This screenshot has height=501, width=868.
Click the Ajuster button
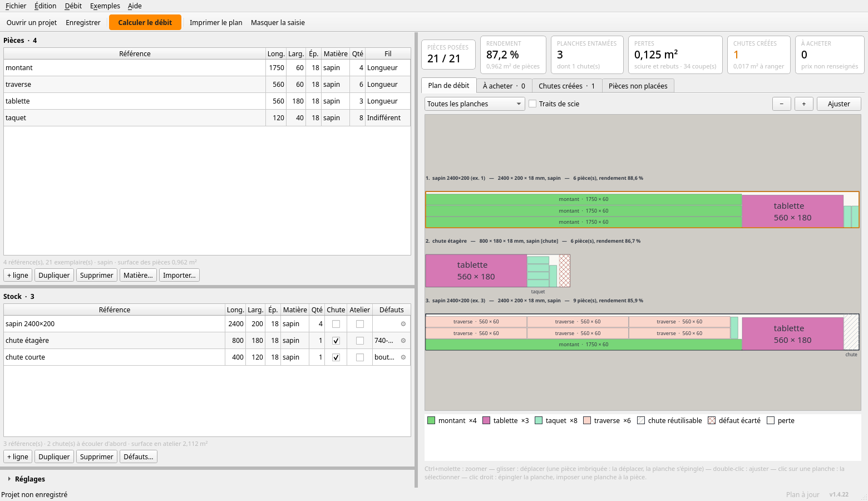pyautogui.click(x=839, y=104)
